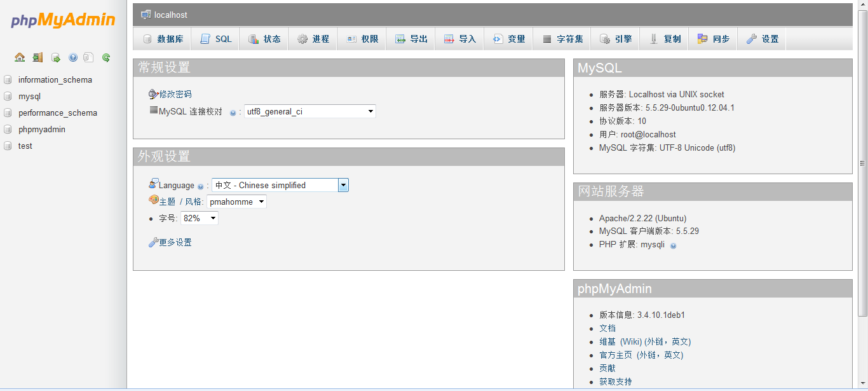Open the 82% font size dropdown
The width and height of the screenshot is (868, 391).
200,218
